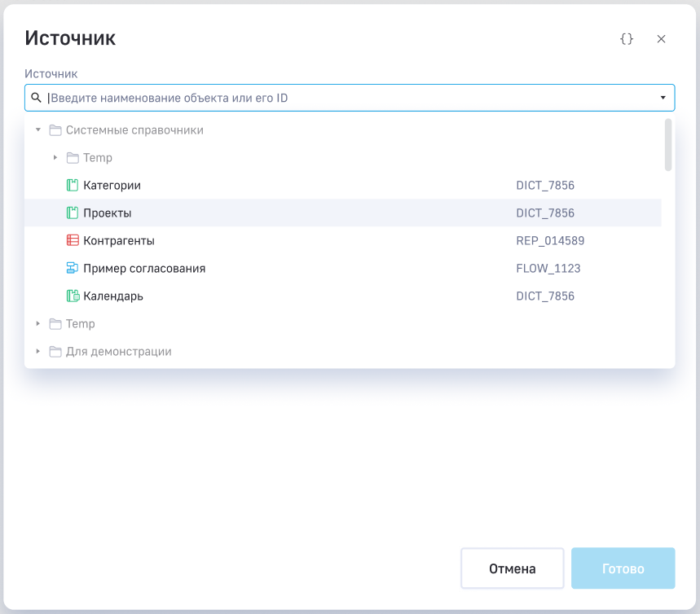
Task: Click the green Категории dictionary icon
Action: pyautogui.click(x=73, y=186)
